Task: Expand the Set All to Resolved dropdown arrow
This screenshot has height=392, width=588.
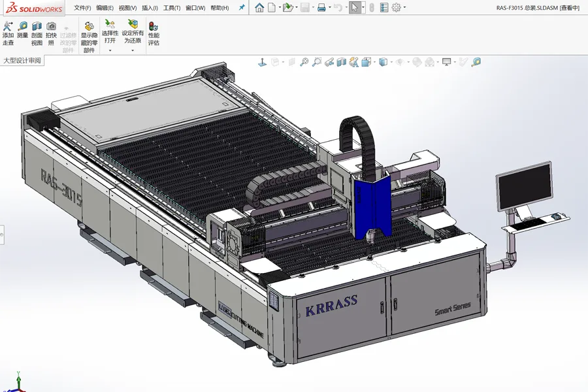Action: (x=133, y=50)
